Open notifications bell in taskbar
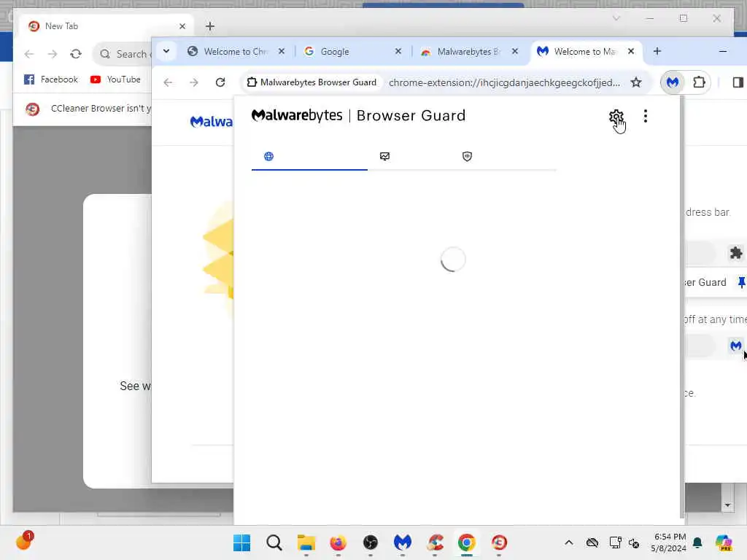747x560 pixels. [697, 542]
